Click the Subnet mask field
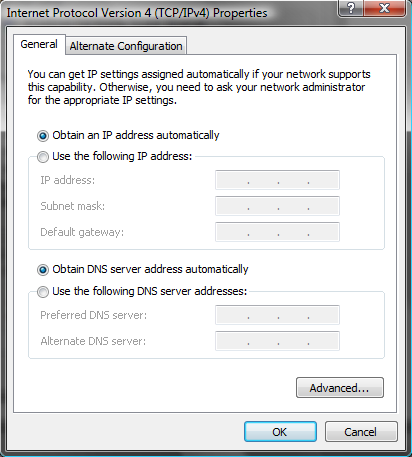 [277, 206]
